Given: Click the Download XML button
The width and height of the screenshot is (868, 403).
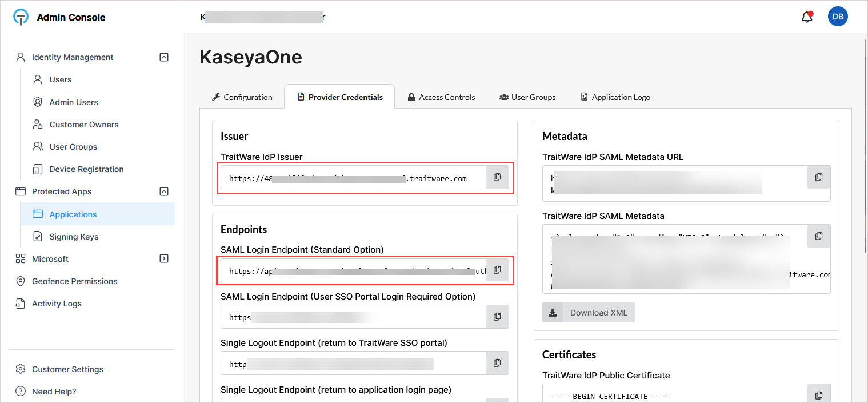Looking at the screenshot, I should [589, 313].
